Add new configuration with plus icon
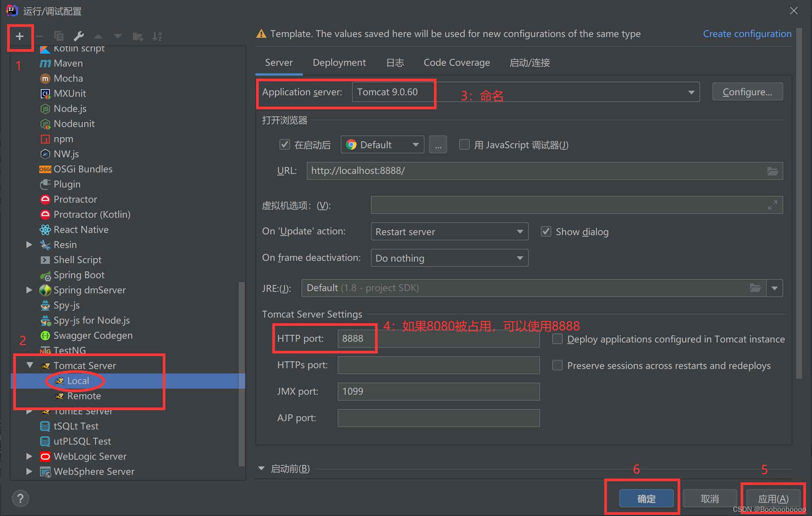This screenshot has width=812, height=516. (x=20, y=36)
